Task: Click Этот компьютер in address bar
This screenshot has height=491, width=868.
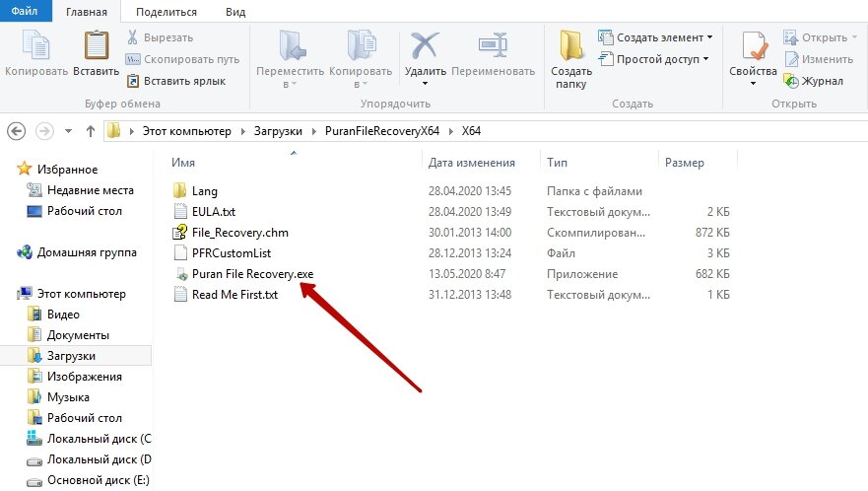Action: point(186,131)
